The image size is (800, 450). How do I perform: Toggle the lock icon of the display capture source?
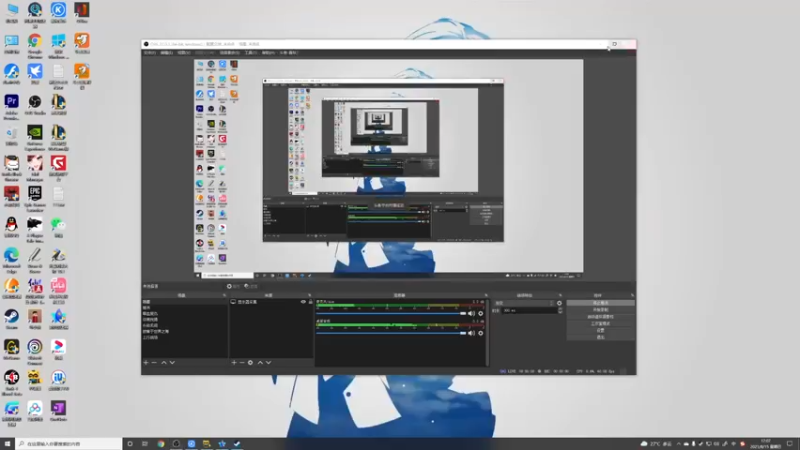click(310, 302)
